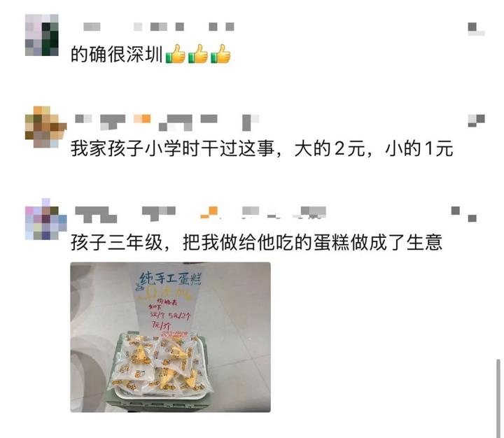Screen dimensions: 504x438
Task: Like the '的确很深圳' comment
Action: coord(476,29)
